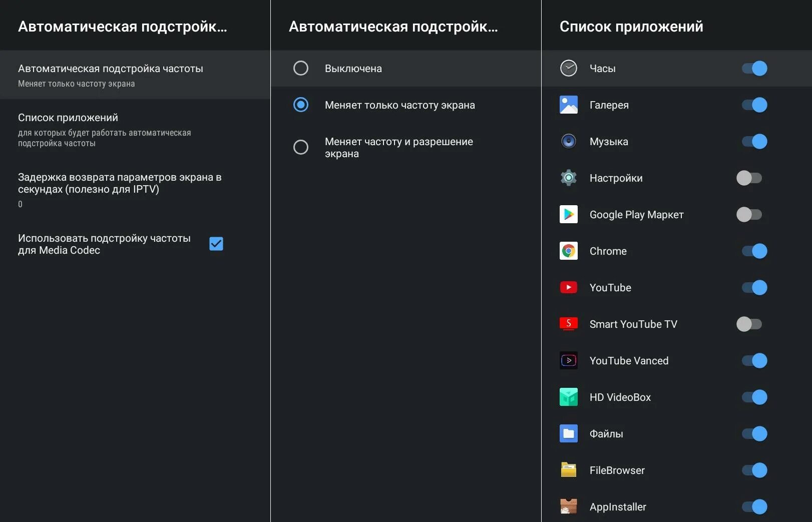Turn off the Chrome toggle switch
The image size is (812, 522).
(754, 251)
